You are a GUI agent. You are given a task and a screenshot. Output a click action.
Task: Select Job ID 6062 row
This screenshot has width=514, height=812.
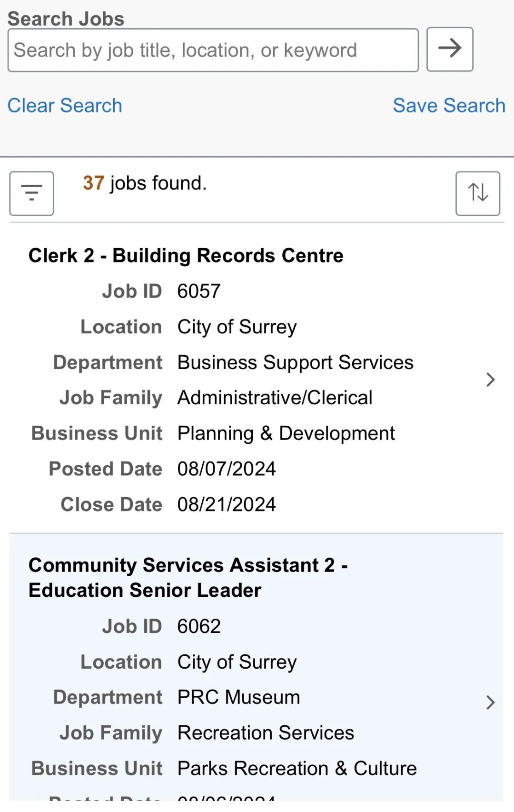[x=161, y=626]
